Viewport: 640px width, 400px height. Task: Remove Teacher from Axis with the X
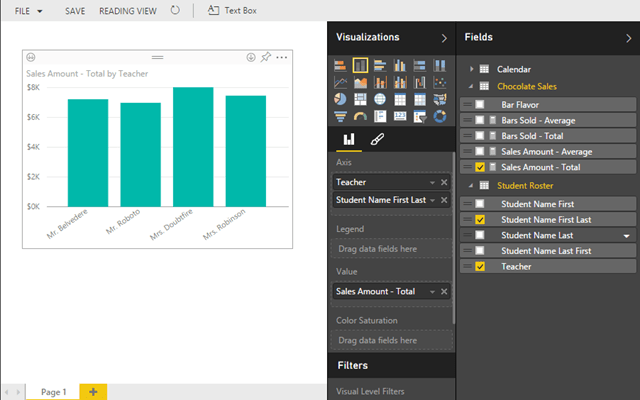coord(444,182)
